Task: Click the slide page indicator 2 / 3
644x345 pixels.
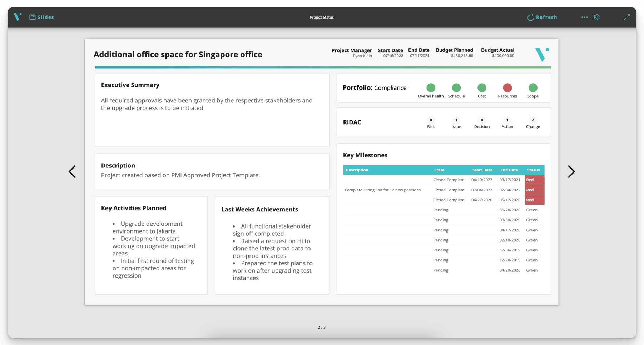Action: click(x=322, y=327)
